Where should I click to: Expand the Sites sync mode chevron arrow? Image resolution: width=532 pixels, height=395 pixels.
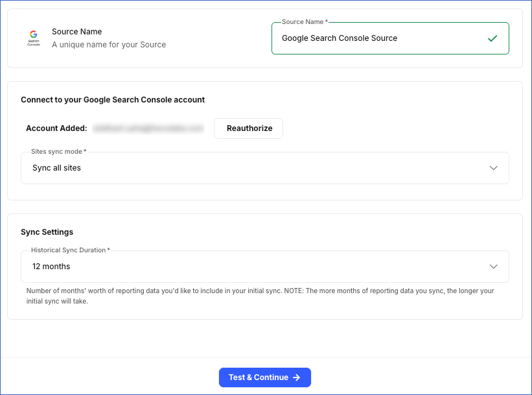click(493, 168)
